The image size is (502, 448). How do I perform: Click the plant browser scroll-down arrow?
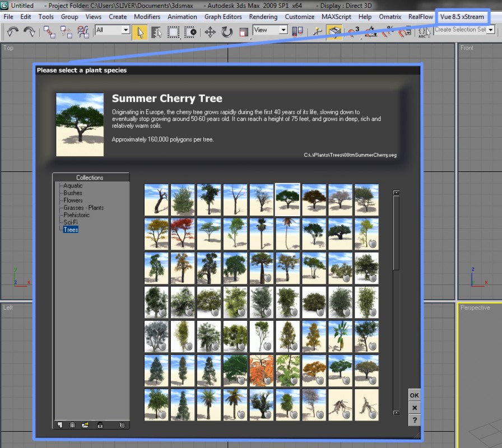tap(396, 413)
